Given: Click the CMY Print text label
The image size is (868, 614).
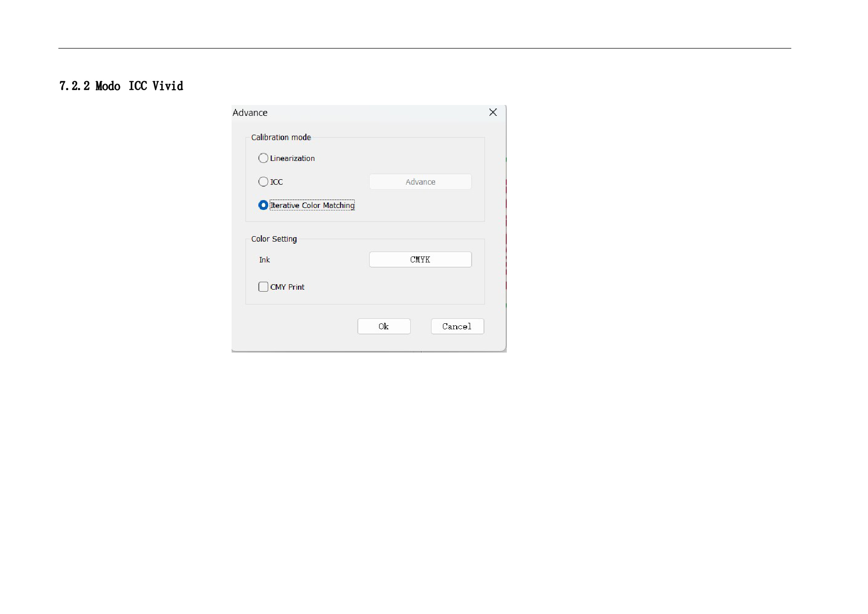Looking at the screenshot, I should click(287, 287).
